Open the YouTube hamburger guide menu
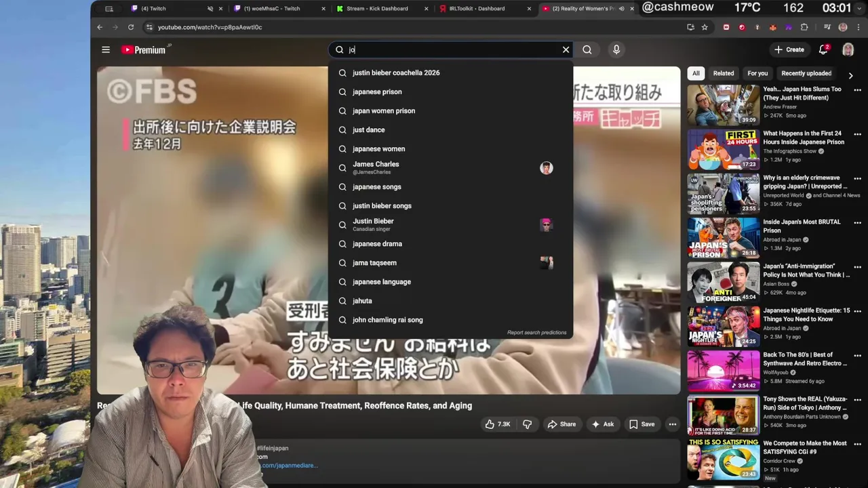868x488 pixels. click(x=106, y=49)
